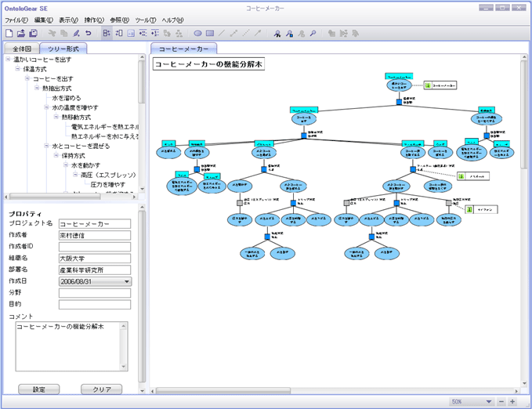The width and height of the screenshot is (532, 409).
Task: Select the コーヒーメーカー diagram tab
Action: coord(183,49)
